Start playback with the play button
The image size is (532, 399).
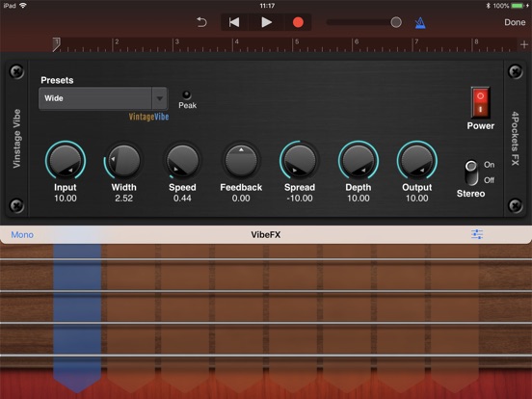tap(266, 22)
